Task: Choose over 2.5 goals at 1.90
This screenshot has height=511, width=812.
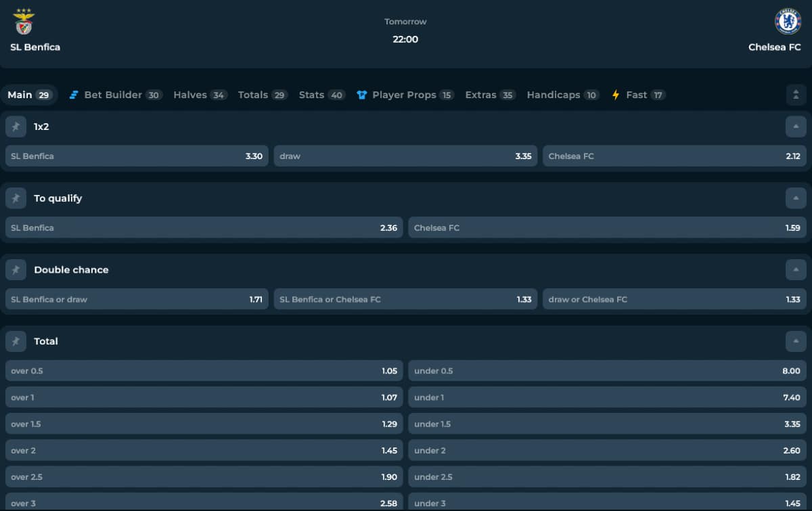Action: click(x=204, y=476)
